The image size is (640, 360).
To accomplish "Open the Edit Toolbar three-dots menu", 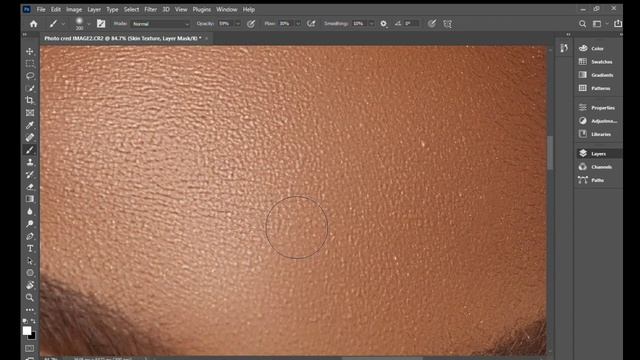I will coord(30,310).
